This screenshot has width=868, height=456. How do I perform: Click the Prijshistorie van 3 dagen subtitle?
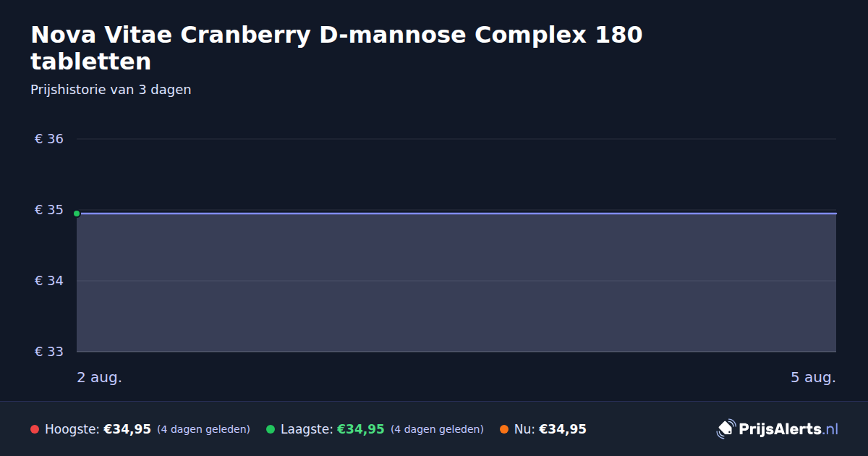[111, 90]
